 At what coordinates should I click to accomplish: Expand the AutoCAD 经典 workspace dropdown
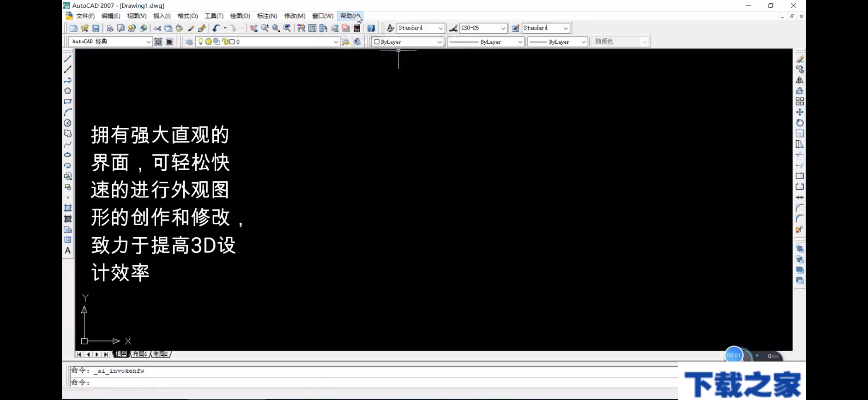click(148, 42)
